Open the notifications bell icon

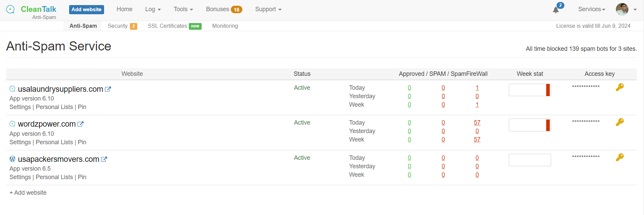pyautogui.click(x=556, y=10)
